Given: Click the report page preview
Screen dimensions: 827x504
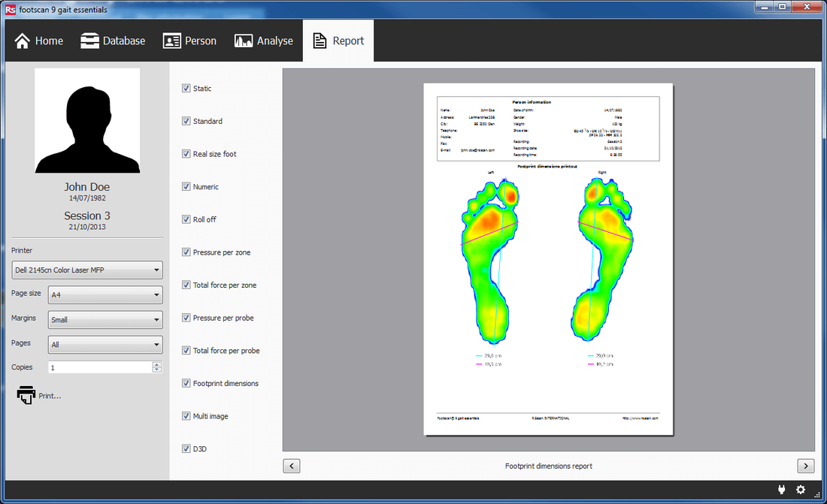Looking at the screenshot, I should pos(549,259).
